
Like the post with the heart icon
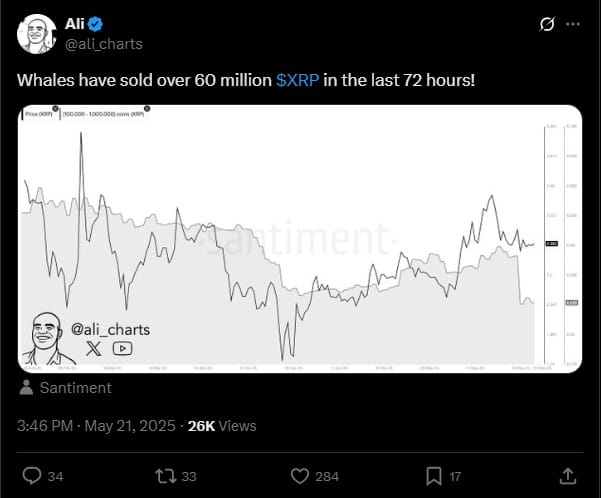point(300,476)
